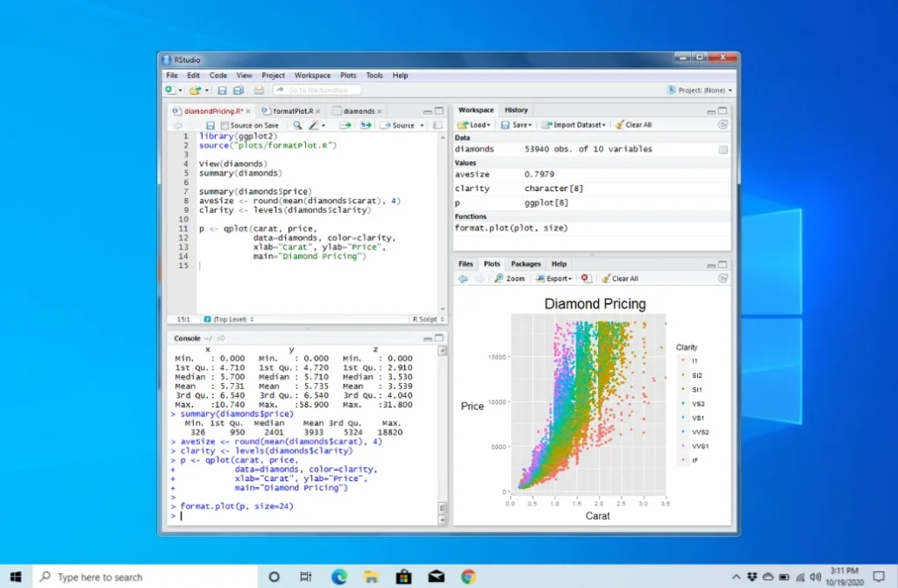Switch to the History tab

(x=517, y=110)
